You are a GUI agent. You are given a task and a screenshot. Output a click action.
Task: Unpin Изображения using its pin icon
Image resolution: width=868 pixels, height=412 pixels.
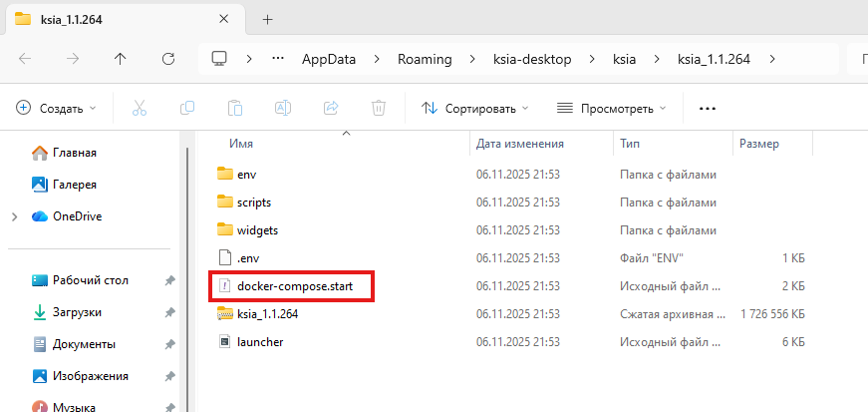click(169, 377)
